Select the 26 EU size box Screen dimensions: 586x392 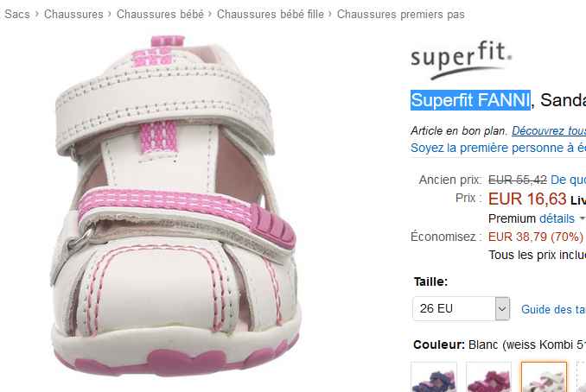[x=462, y=308]
